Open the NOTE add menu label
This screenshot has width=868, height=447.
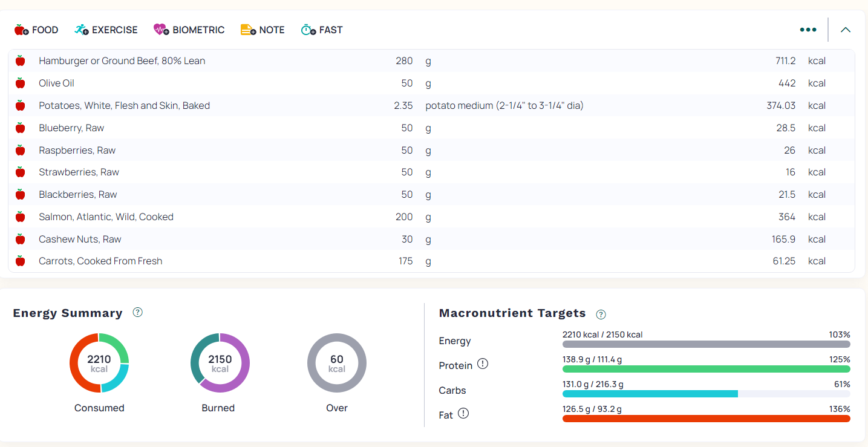[x=272, y=30]
